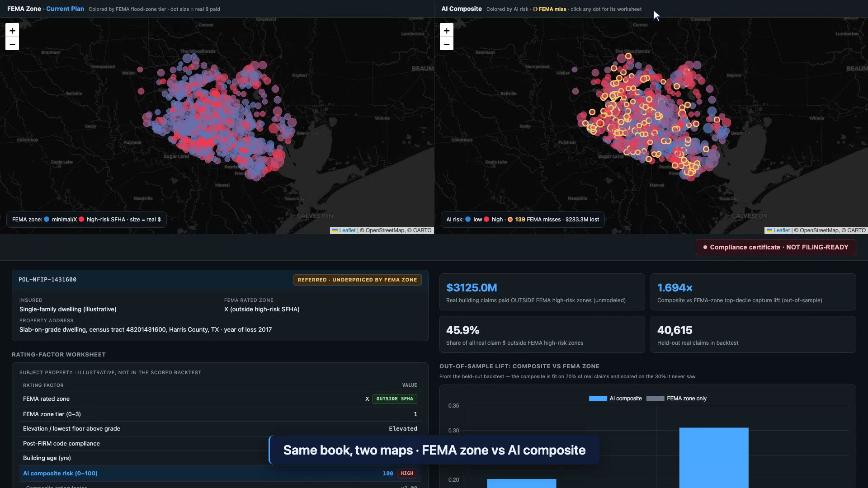Click the X (outside high-risk SFHA) zone value
Image resolution: width=868 pixels, height=488 pixels.
pyautogui.click(x=262, y=309)
